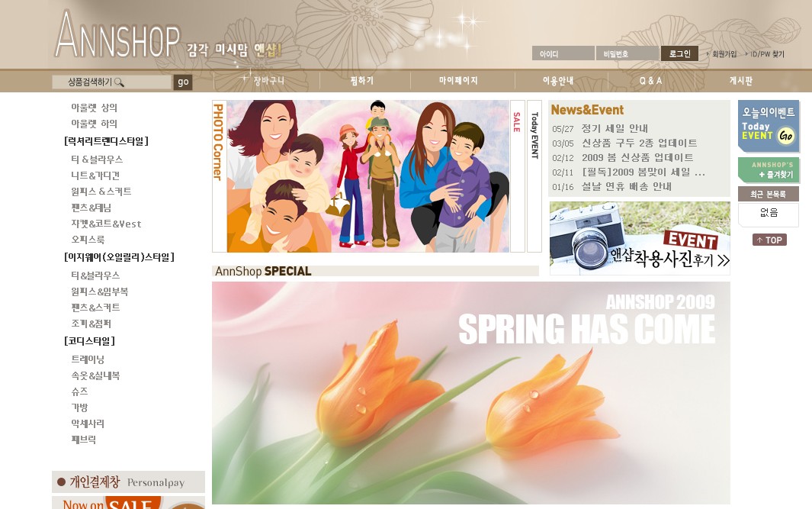Open the Now on SALE banner
812x509 pixels.
128,503
